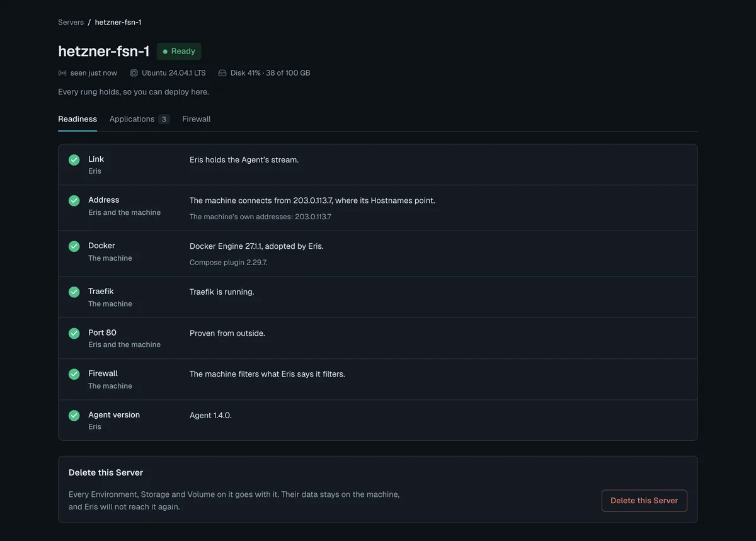Click the 'Docker' row title
This screenshot has width=756, height=541.
click(101, 246)
